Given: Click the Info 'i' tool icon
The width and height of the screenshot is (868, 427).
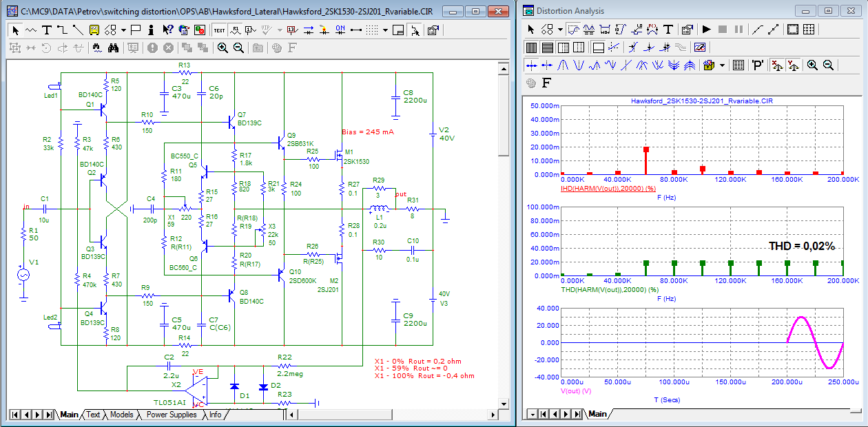Looking at the screenshot, I should click(151, 30).
